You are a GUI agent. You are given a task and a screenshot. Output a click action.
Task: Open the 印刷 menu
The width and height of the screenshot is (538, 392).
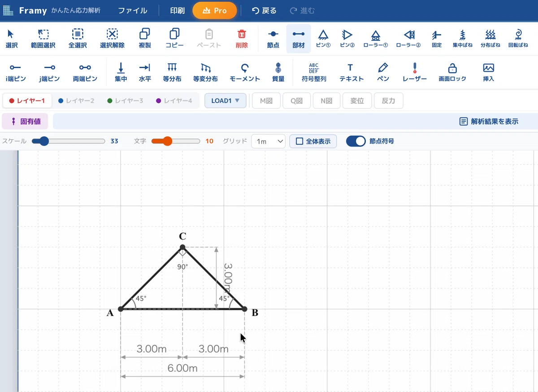[177, 10]
